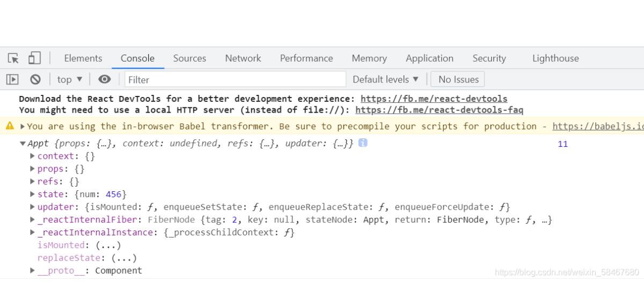Expand the _reactInternalFiber node
Viewport: 644px width, 282px height.
tap(33, 220)
